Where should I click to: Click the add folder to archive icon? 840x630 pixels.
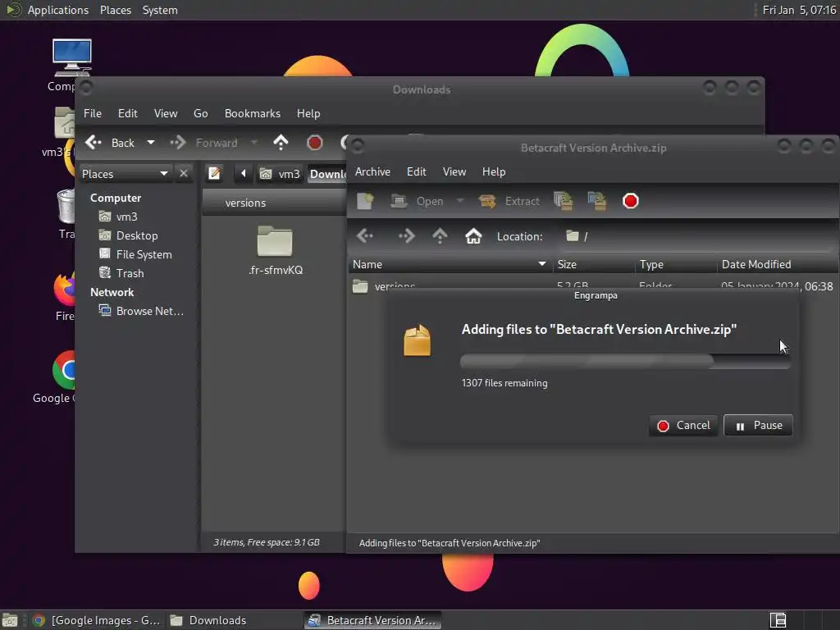click(597, 201)
